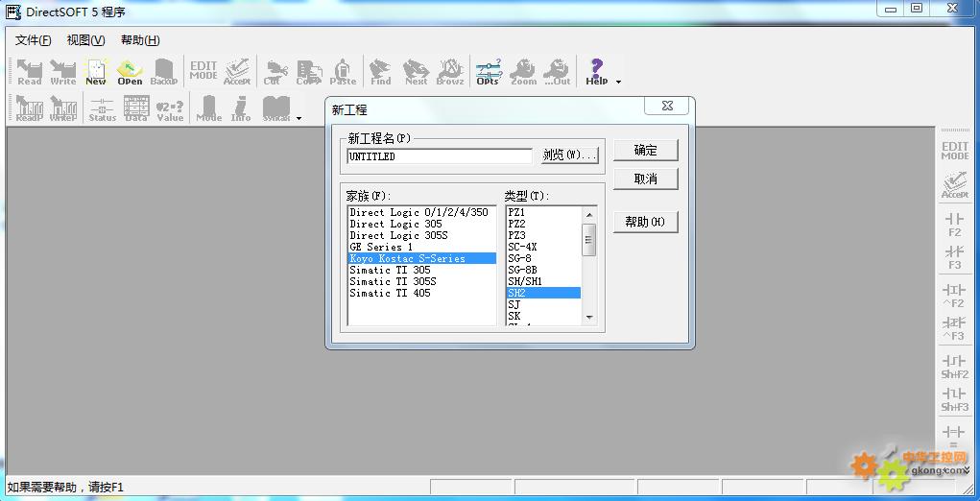Click the ReadP toolbar icon
The height and width of the screenshot is (501, 980).
pyautogui.click(x=29, y=108)
